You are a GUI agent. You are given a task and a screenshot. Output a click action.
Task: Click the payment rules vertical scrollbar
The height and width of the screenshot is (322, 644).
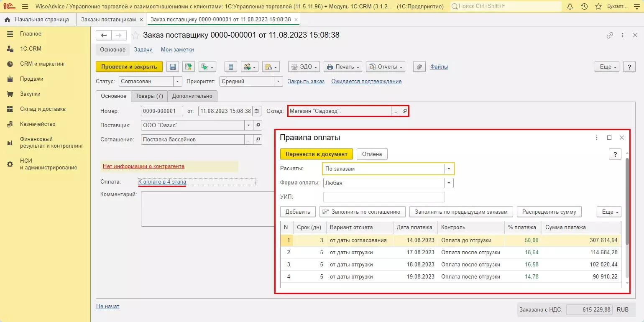[x=626, y=201]
